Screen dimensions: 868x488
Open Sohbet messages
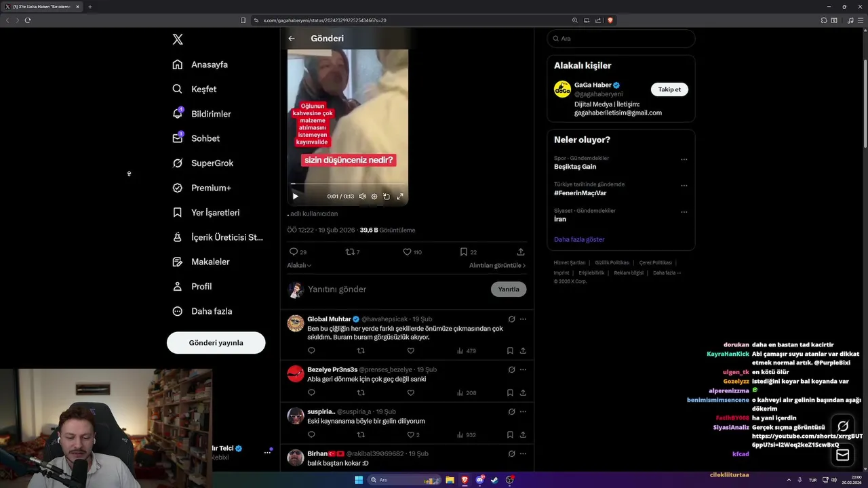(x=196, y=138)
